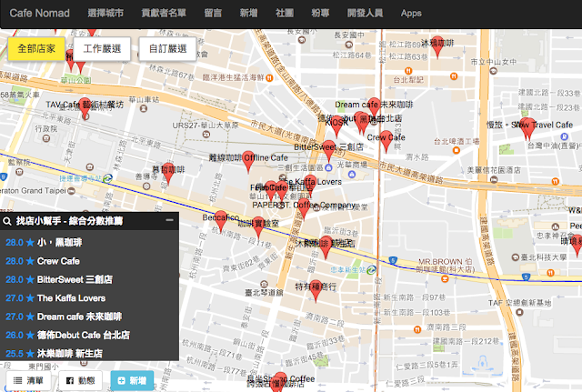Collapse the 找店小幫手 panel
The image size is (582, 392).
pos(170,220)
